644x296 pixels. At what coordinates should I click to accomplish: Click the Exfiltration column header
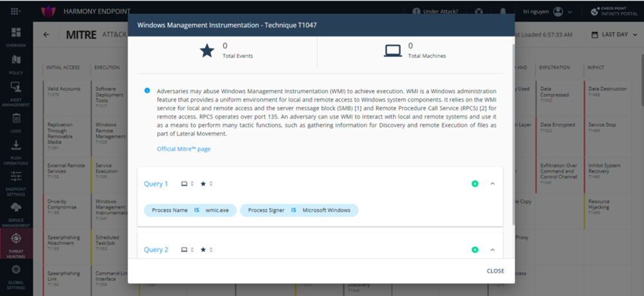coord(554,67)
